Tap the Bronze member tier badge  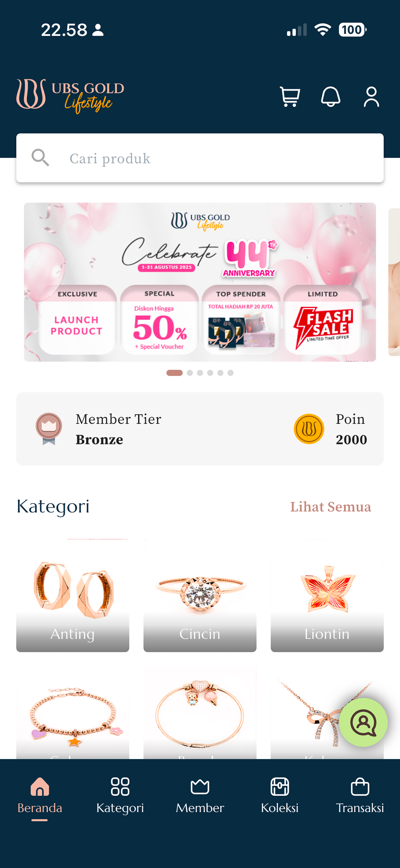[49, 429]
